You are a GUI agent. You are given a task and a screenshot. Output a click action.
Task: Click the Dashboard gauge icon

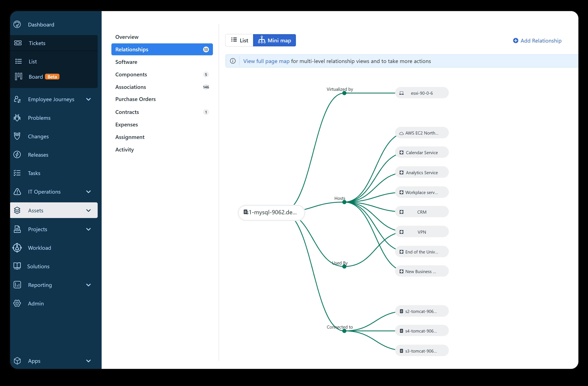[x=17, y=24]
